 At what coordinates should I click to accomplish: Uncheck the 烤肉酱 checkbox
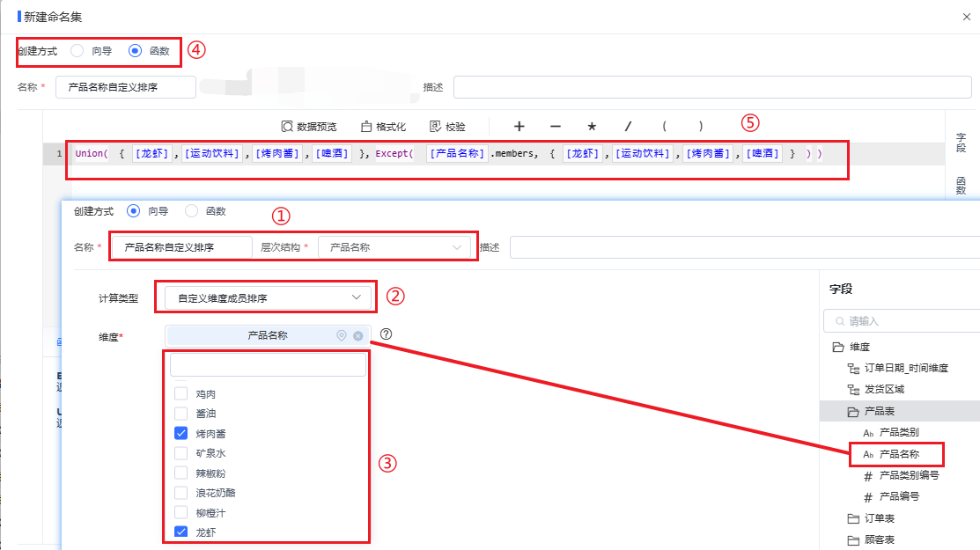[181, 433]
